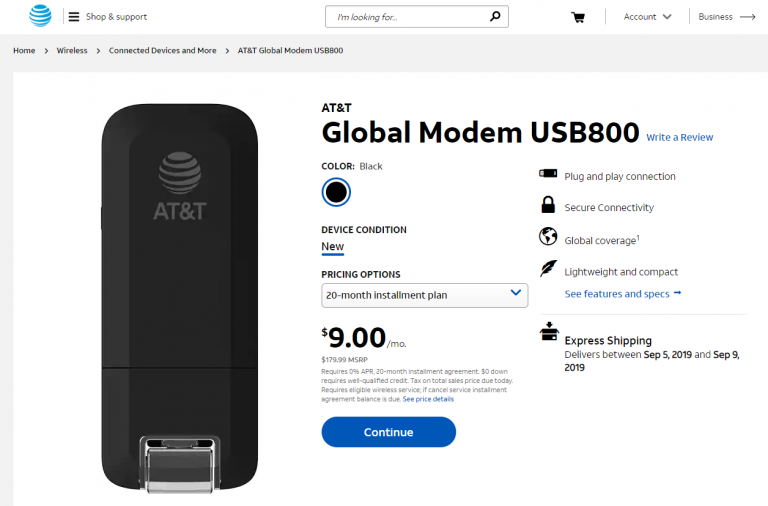Open the Business menu link

[x=726, y=17]
